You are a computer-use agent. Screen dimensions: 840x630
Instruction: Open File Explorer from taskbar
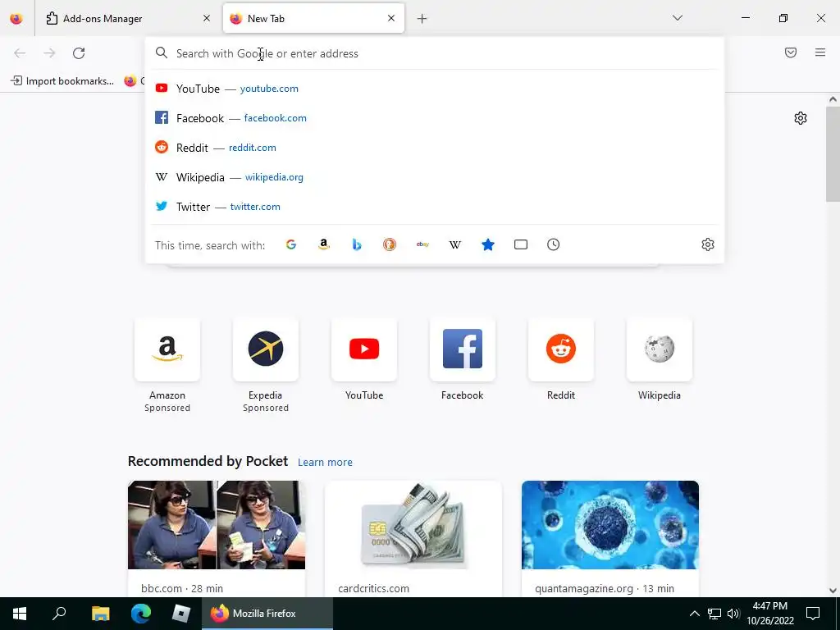(x=100, y=614)
